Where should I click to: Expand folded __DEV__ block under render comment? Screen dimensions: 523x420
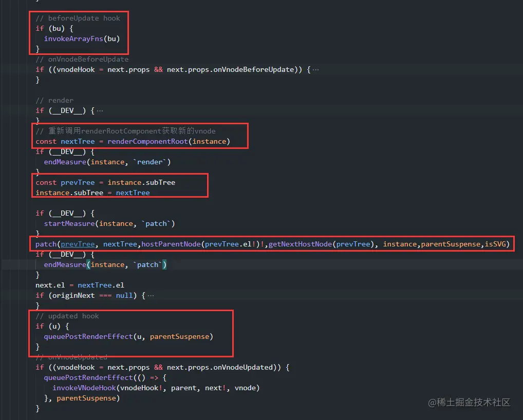tap(100, 111)
